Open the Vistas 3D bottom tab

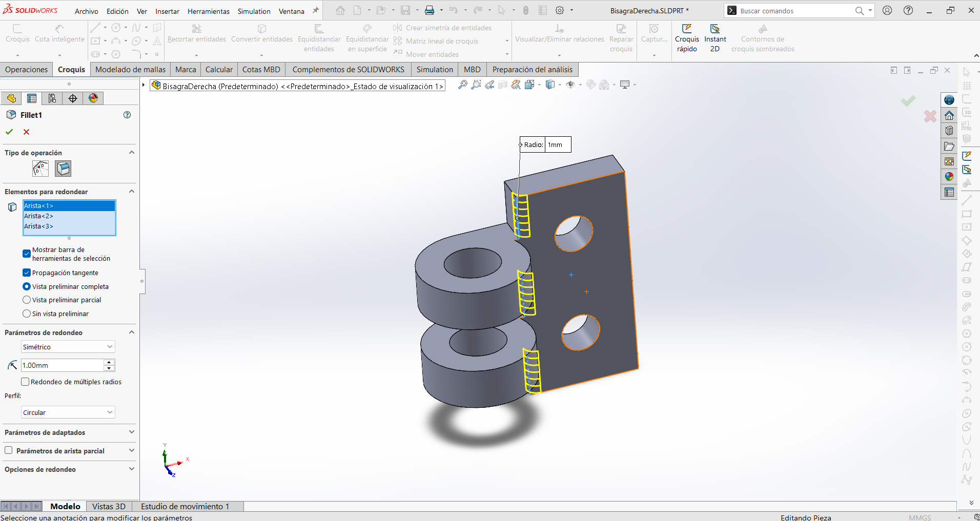coord(109,506)
